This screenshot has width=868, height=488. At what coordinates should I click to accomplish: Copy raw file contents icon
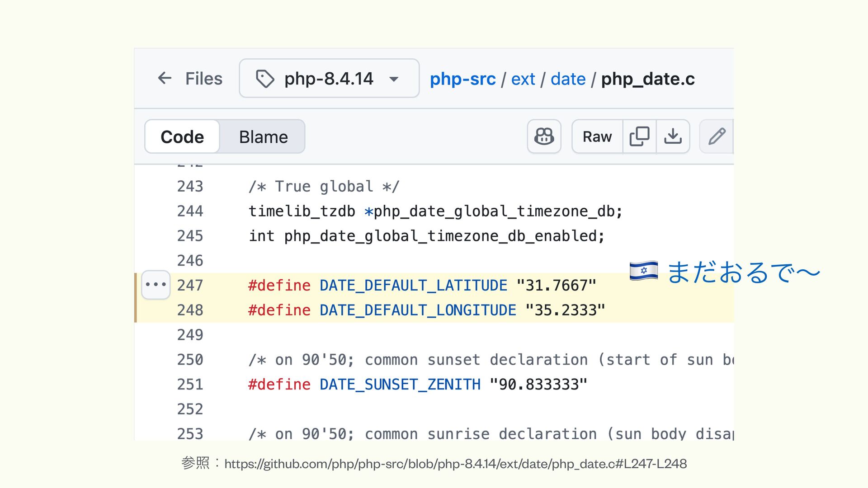pos(639,136)
